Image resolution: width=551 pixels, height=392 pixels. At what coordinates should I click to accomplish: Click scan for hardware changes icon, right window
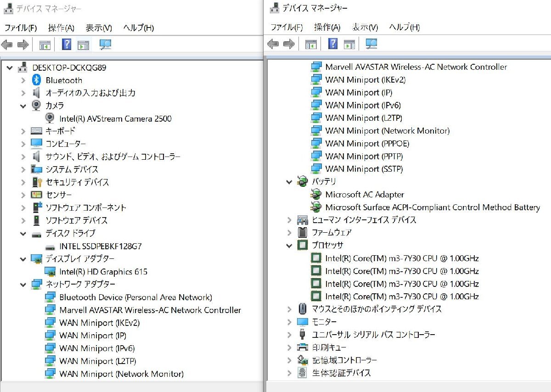pyautogui.click(x=371, y=45)
